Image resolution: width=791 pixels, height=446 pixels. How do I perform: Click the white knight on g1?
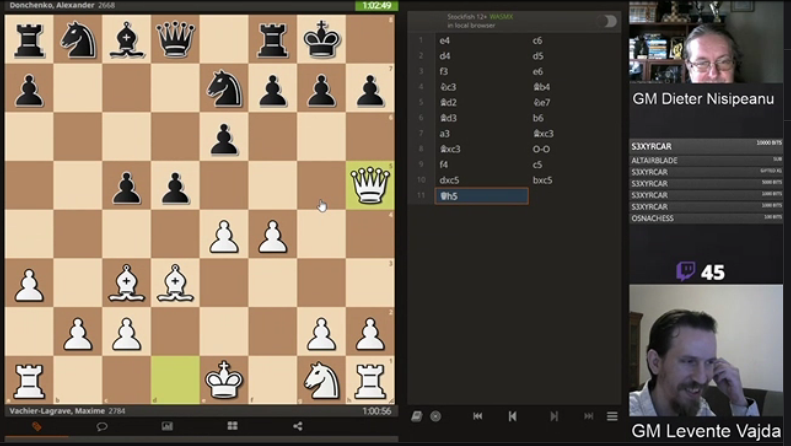[x=321, y=380]
